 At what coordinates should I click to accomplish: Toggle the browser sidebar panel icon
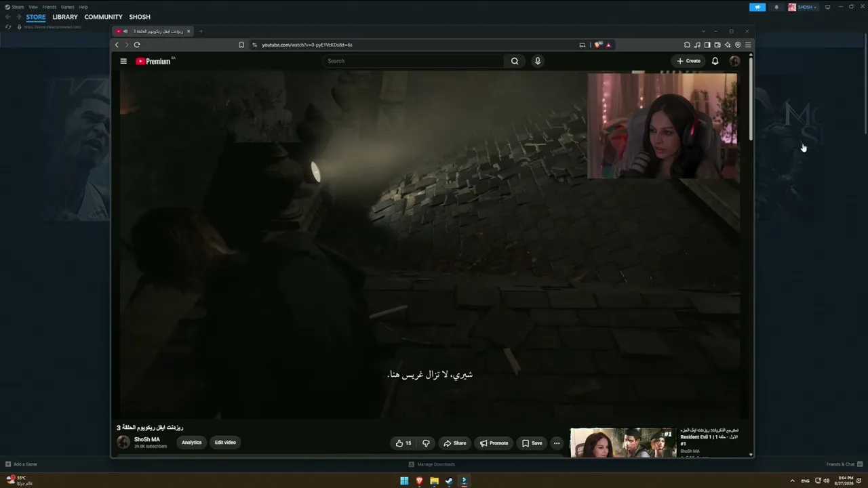click(707, 45)
